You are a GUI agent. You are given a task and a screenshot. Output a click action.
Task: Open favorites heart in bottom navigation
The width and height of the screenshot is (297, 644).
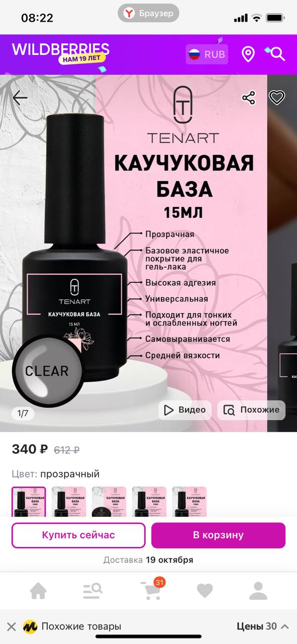click(205, 591)
